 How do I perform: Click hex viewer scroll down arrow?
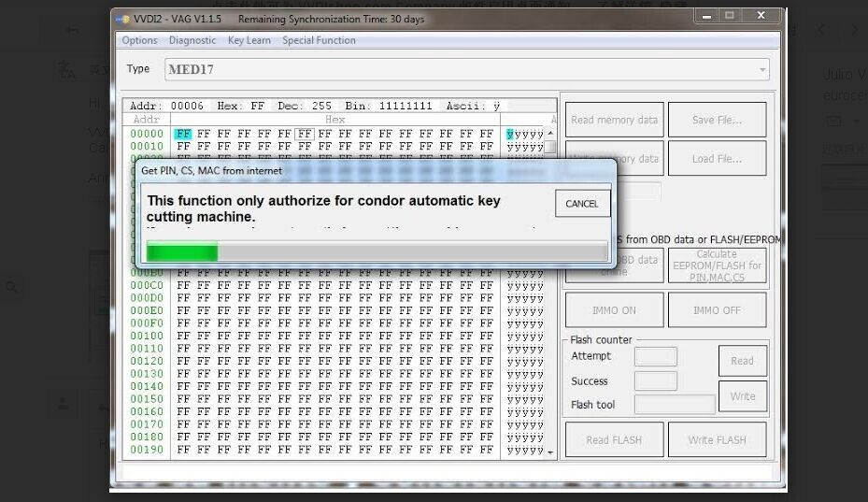pyautogui.click(x=550, y=452)
